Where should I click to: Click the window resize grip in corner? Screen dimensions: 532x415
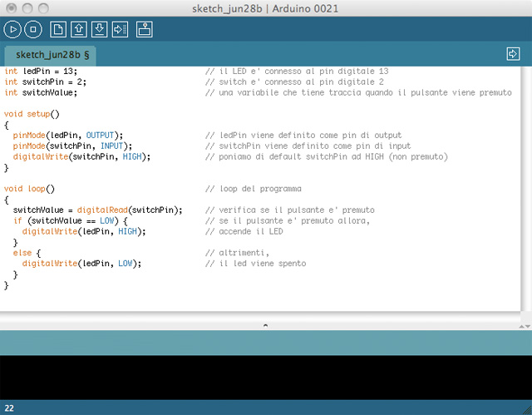[525, 408]
